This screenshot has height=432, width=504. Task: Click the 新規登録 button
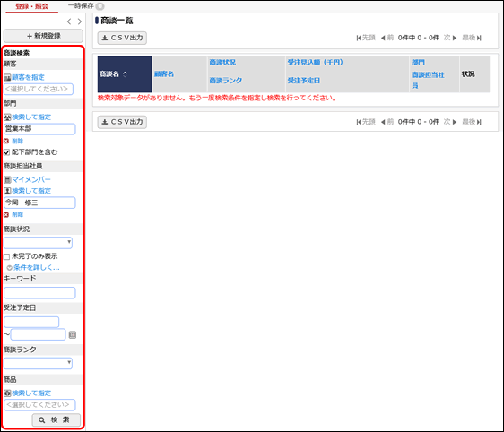pyautogui.click(x=43, y=36)
